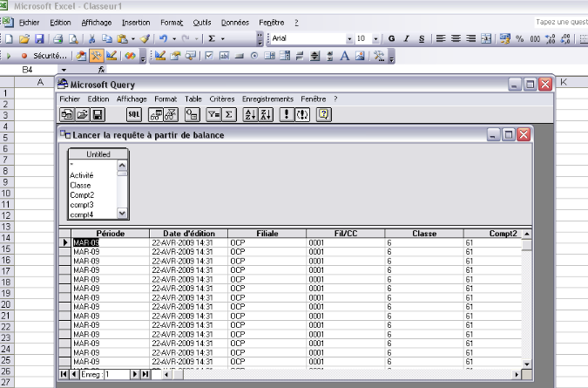The height and width of the screenshot is (388, 588).
Task: Click the Query help question-mark icon
Action: coord(323,114)
